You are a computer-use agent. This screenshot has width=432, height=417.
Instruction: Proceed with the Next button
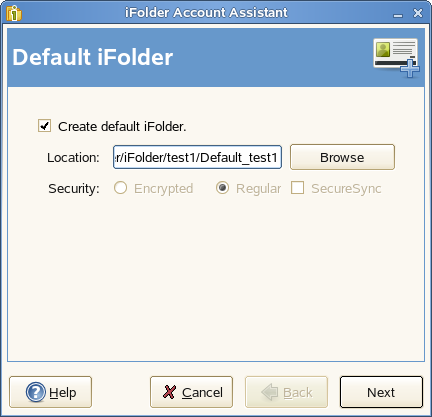point(381,392)
